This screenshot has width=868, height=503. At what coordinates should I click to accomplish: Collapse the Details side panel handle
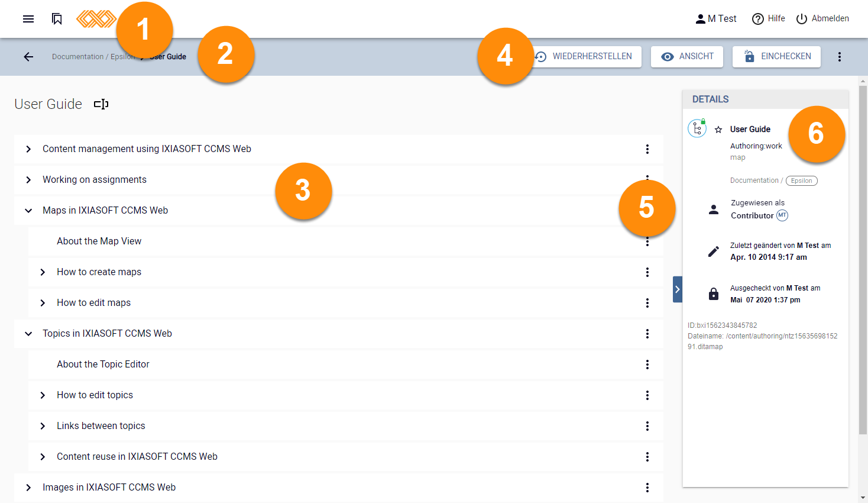point(678,289)
